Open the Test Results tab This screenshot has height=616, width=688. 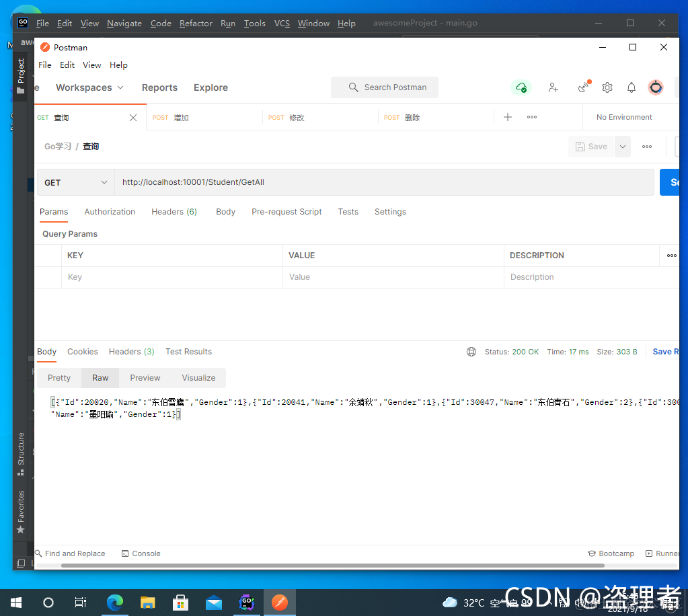coord(189,352)
